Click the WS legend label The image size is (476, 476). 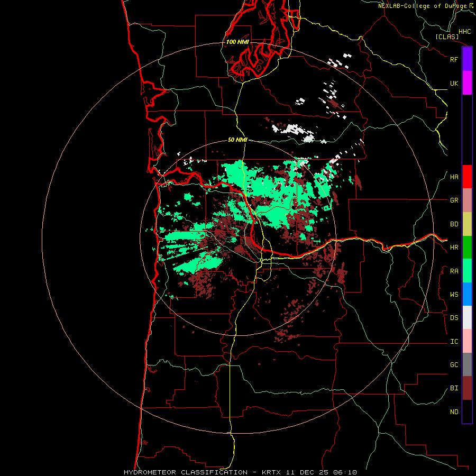click(454, 294)
